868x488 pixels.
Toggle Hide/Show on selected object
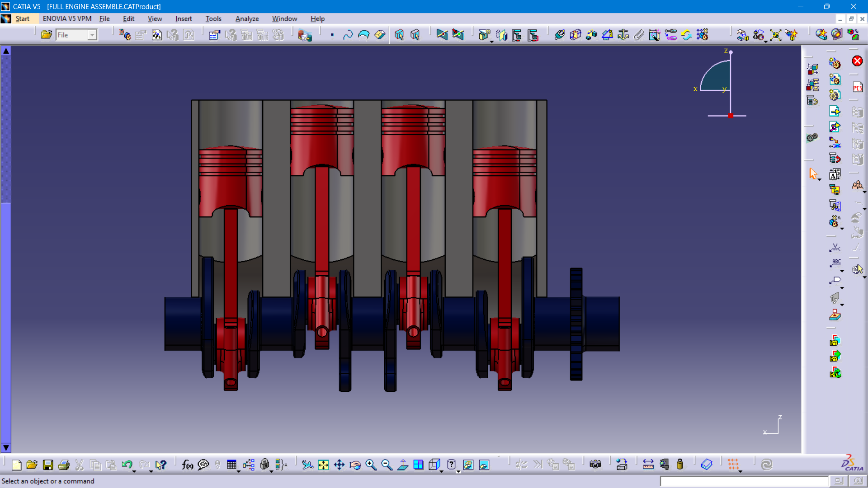[x=468, y=465]
